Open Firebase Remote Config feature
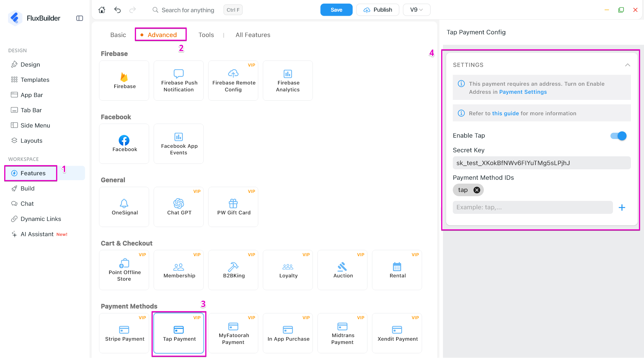 pyautogui.click(x=233, y=81)
